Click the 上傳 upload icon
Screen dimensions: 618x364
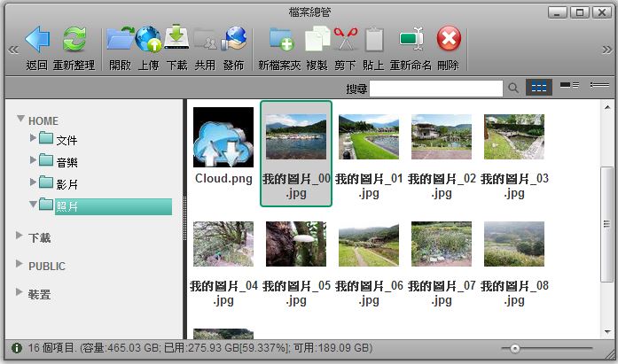click(149, 40)
